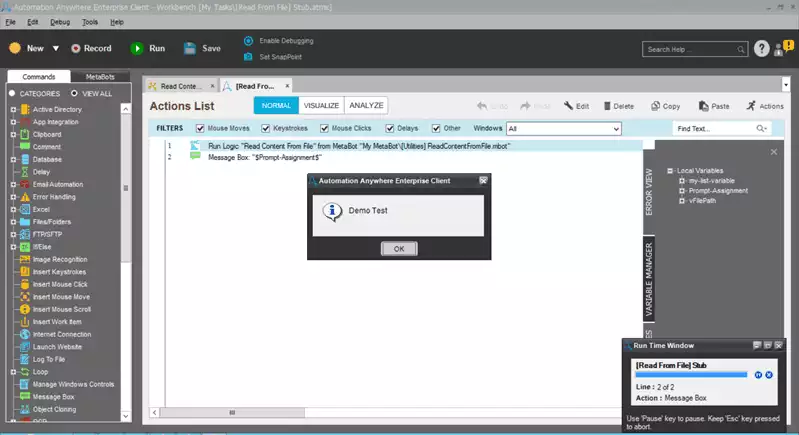Click the Edit pencil icon
799x435 pixels.
tap(569, 106)
